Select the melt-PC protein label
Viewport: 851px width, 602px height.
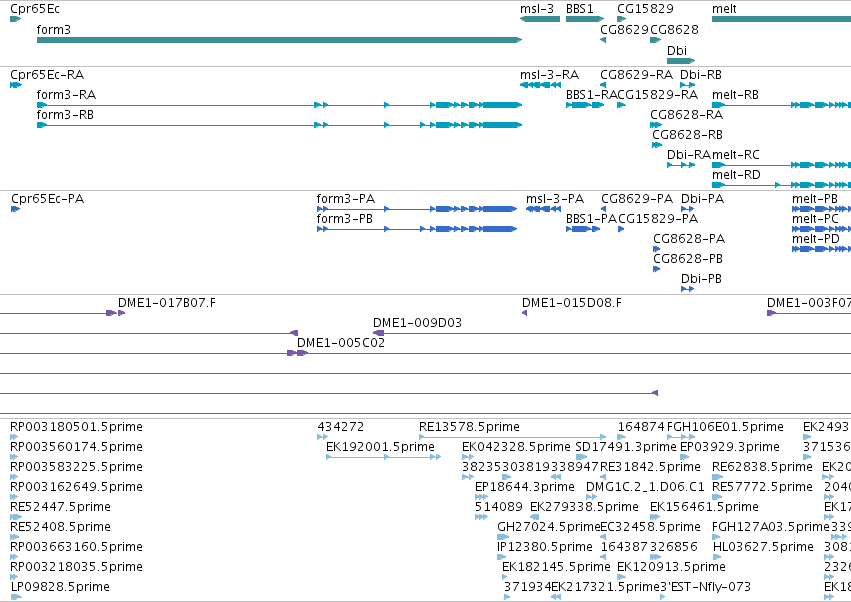(815, 219)
